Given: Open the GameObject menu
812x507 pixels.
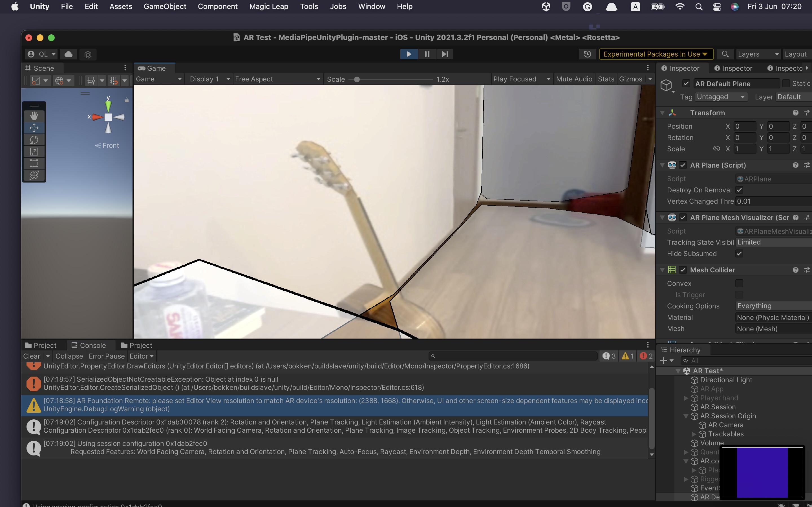Looking at the screenshot, I should pyautogui.click(x=165, y=6).
